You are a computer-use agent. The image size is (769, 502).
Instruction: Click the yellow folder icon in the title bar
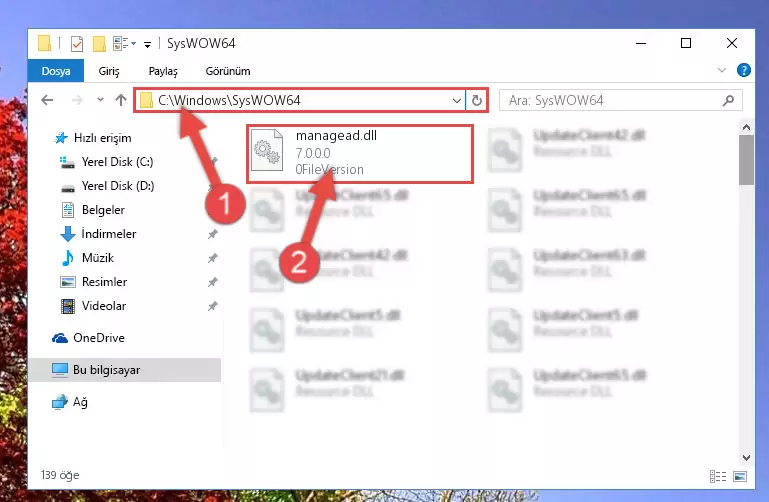(45, 43)
